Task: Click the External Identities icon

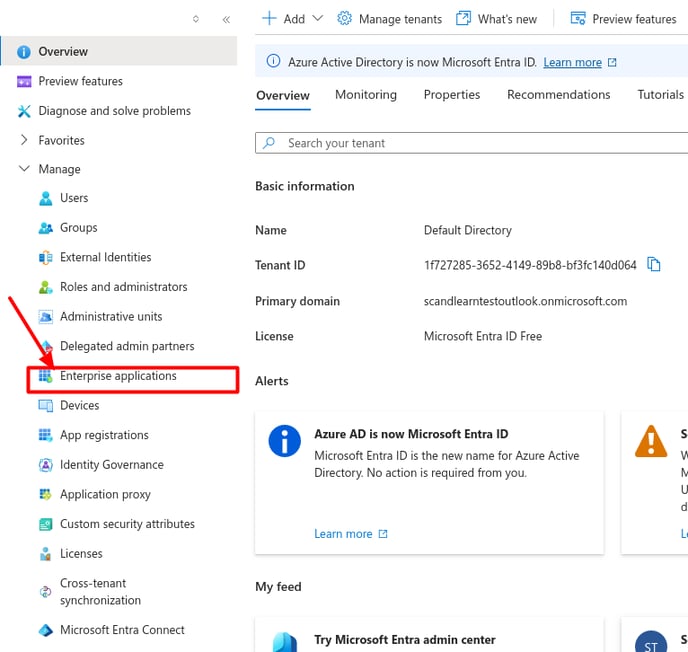Action: pyautogui.click(x=45, y=258)
